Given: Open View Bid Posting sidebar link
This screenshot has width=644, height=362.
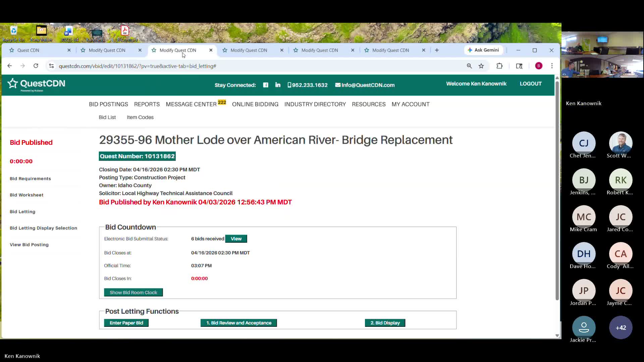Looking at the screenshot, I should [x=29, y=245].
